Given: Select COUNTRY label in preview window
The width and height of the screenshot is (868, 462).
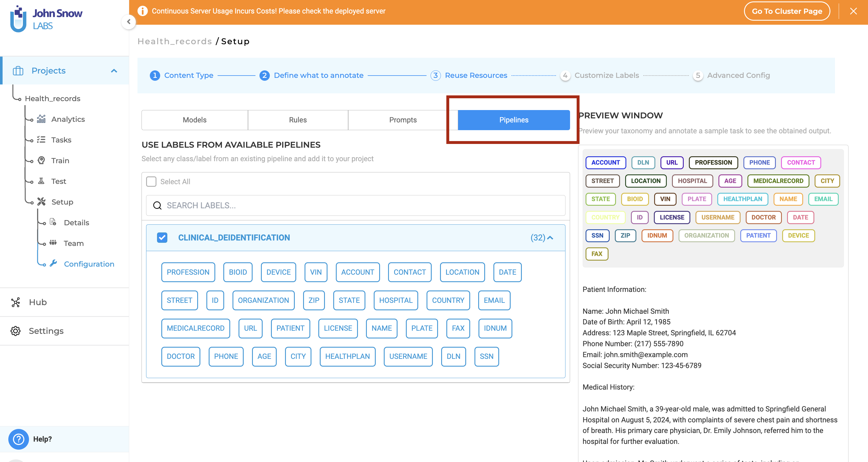Looking at the screenshot, I should [x=606, y=217].
